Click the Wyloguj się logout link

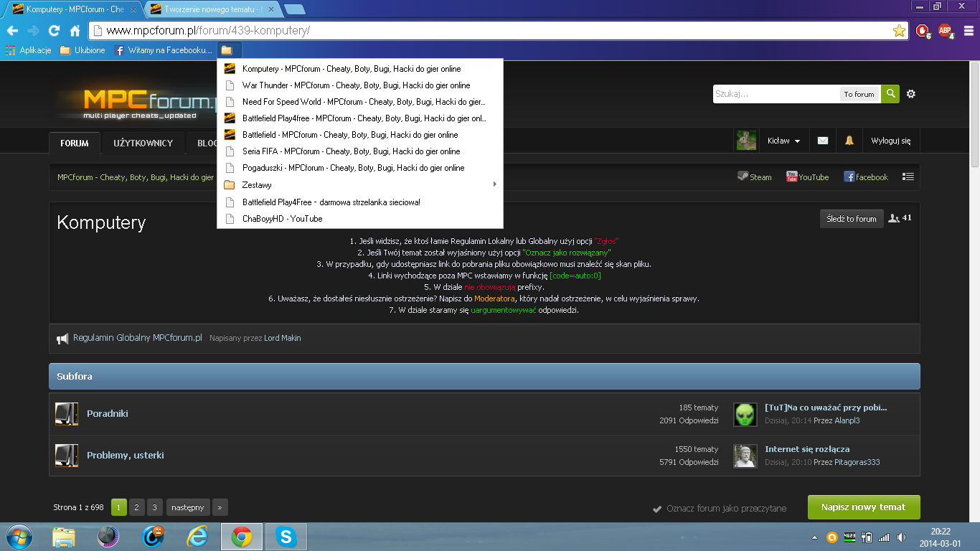click(x=891, y=141)
